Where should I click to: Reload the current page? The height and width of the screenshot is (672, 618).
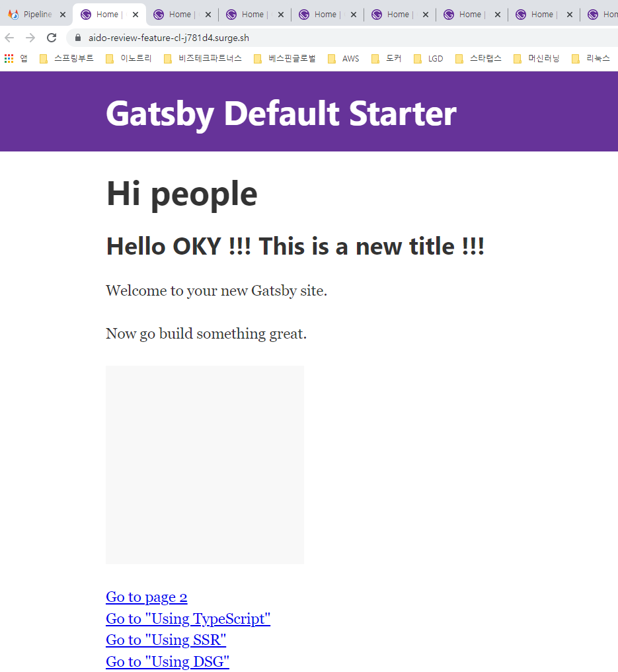pyautogui.click(x=52, y=38)
